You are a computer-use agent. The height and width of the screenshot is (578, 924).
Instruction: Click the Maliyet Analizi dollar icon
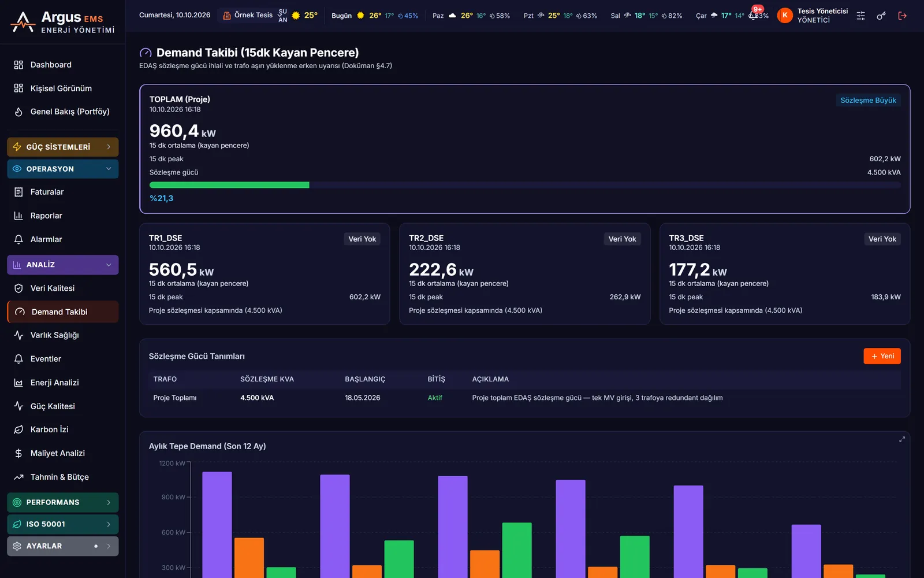tap(18, 453)
